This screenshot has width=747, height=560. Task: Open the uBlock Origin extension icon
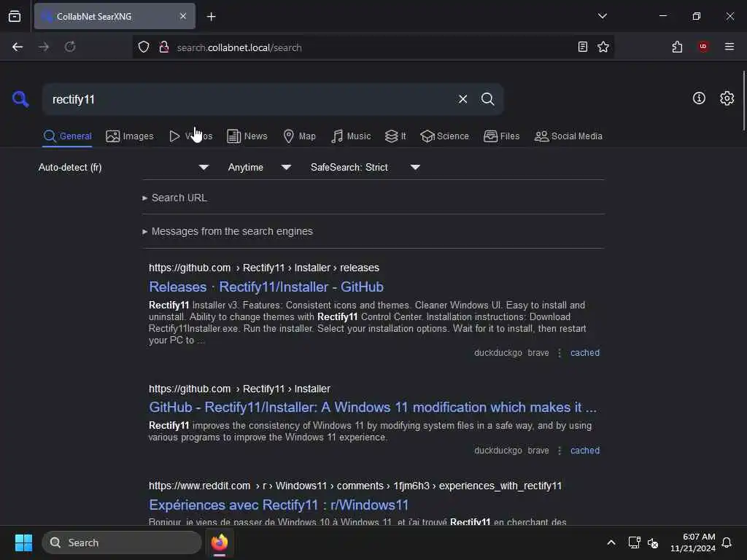[x=703, y=47]
